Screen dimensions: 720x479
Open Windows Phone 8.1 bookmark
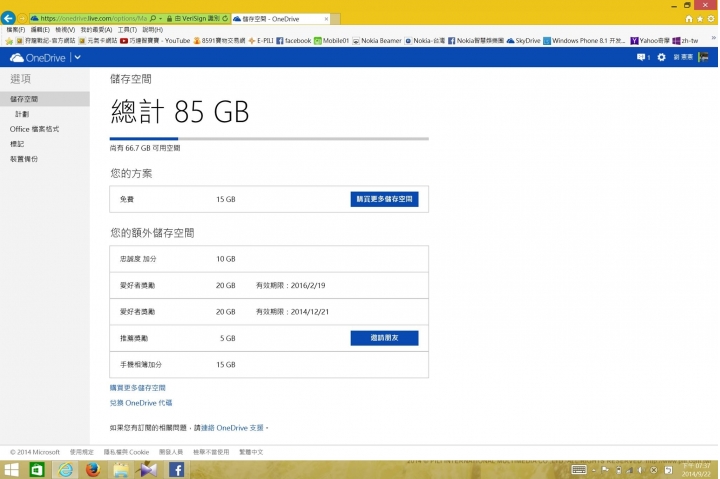point(584,40)
